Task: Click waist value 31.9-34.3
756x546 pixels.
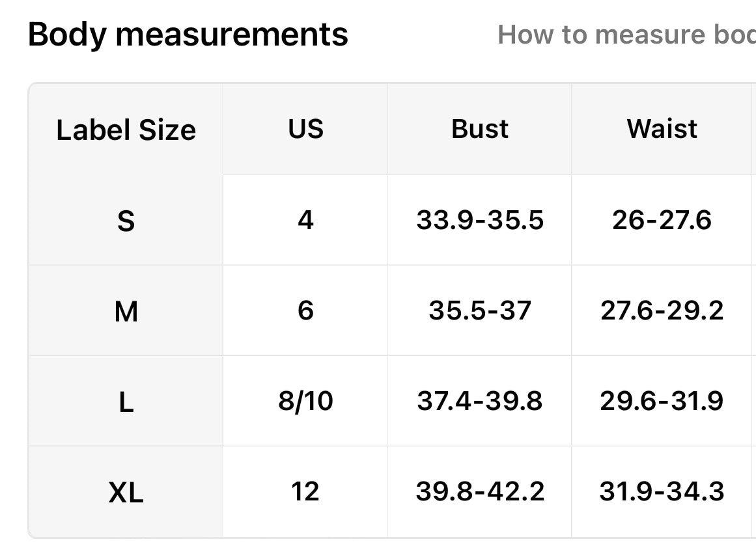Action: [662, 491]
